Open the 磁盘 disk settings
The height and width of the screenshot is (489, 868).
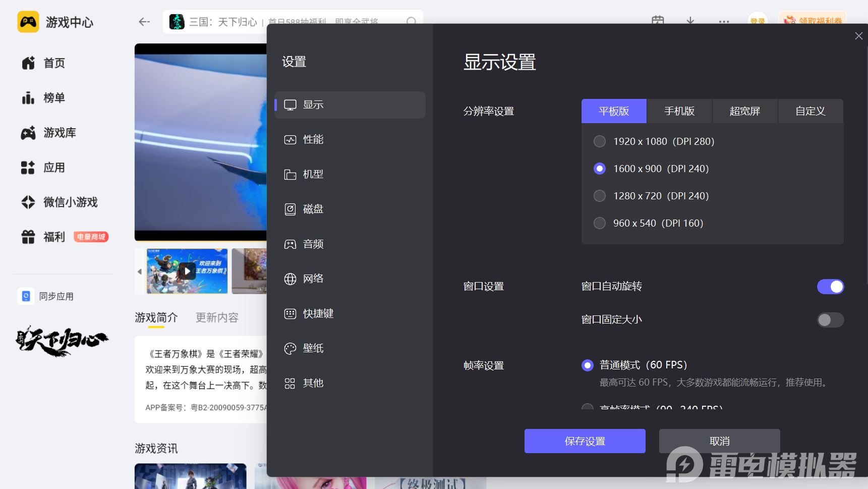tap(313, 209)
